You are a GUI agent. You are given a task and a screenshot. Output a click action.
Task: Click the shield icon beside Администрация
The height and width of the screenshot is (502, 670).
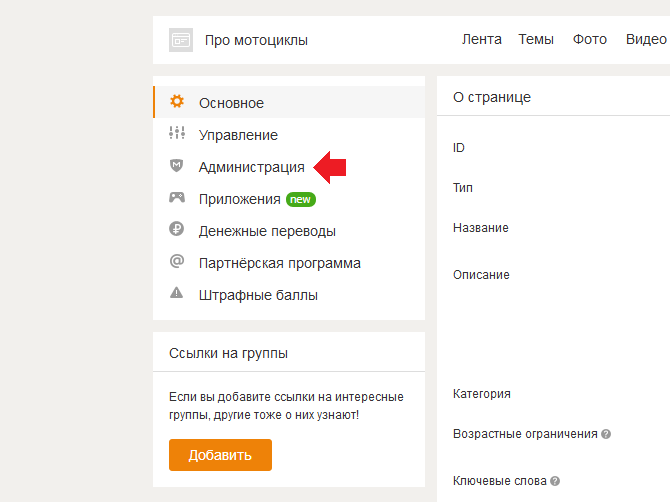click(176, 165)
